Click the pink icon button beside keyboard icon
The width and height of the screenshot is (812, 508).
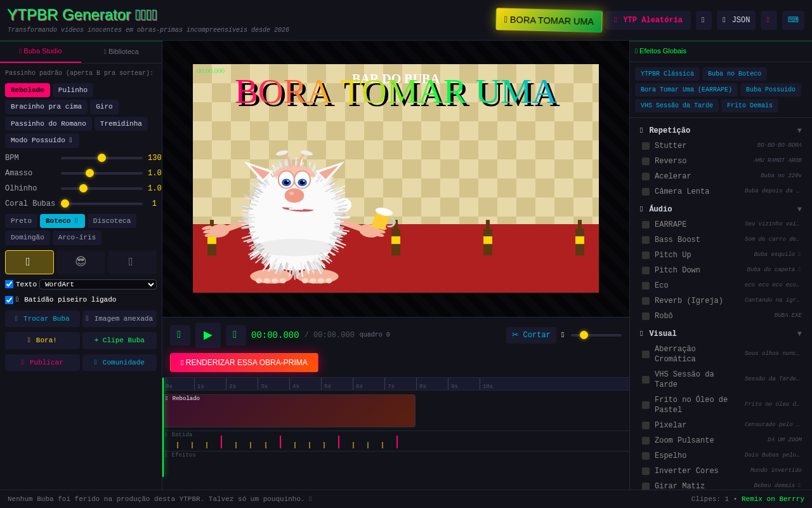[x=768, y=20]
